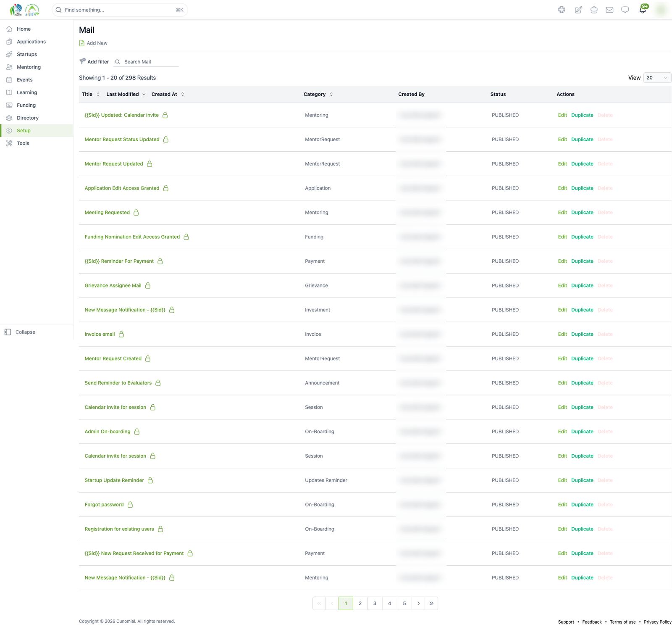Click the Add New document icon
Viewport: 672px width, 627px height.
click(x=82, y=43)
